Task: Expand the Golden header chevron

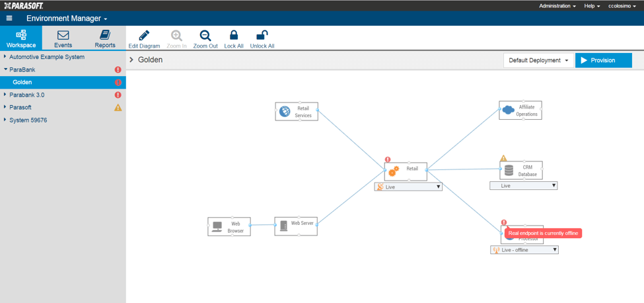Action: click(x=131, y=60)
